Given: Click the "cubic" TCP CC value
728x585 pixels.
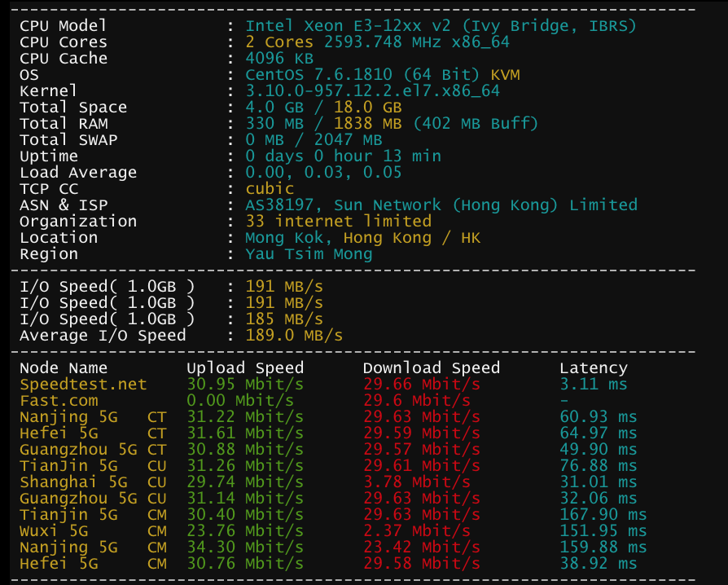Looking at the screenshot, I should click(x=270, y=189).
